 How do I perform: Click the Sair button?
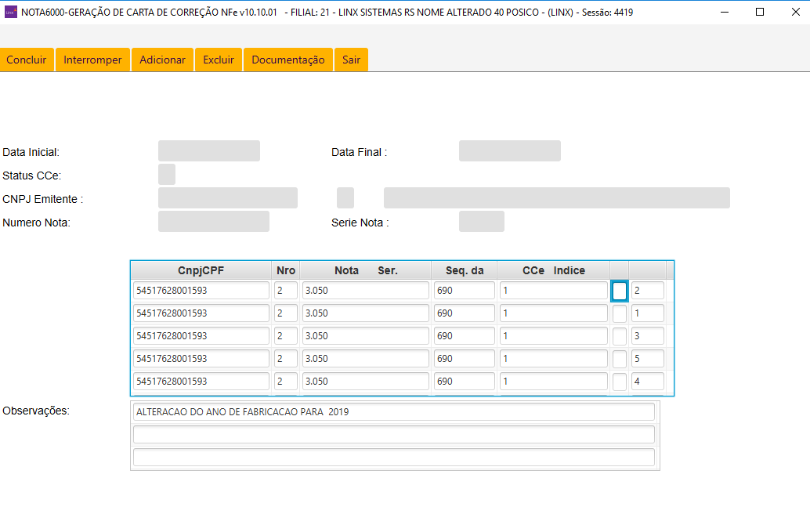351,60
